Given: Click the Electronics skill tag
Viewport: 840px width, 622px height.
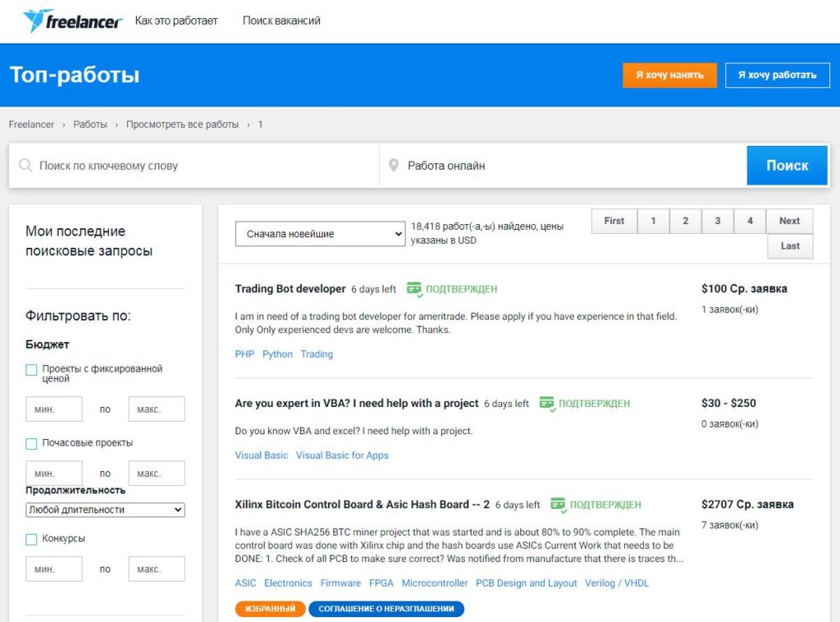Looking at the screenshot, I should pyautogui.click(x=288, y=583).
